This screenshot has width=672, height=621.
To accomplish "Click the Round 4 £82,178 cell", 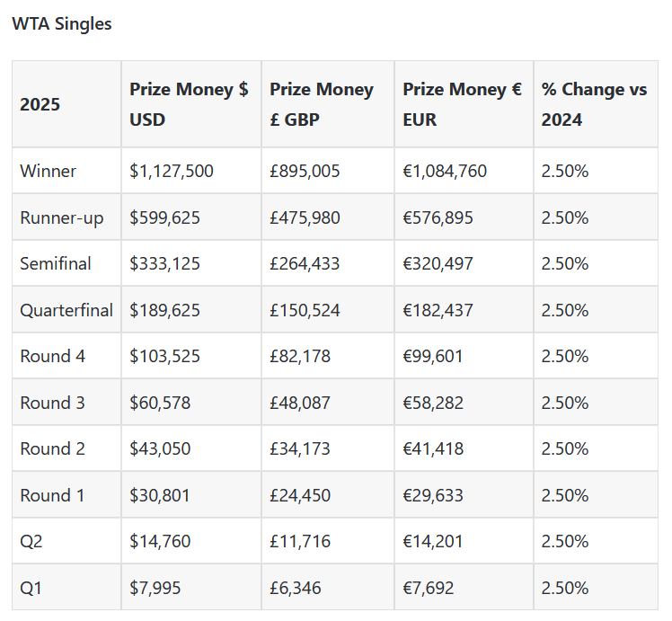I will tap(300, 356).
